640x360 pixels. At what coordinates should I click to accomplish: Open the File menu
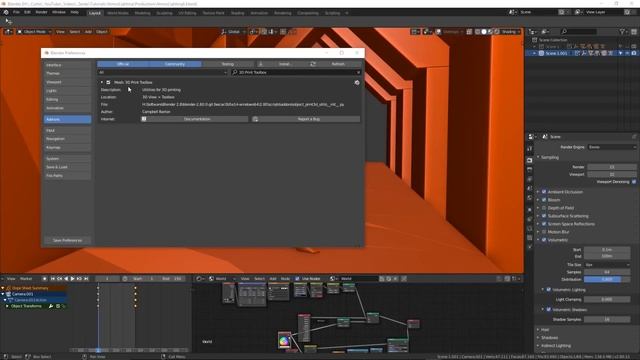tap(16, 12)
